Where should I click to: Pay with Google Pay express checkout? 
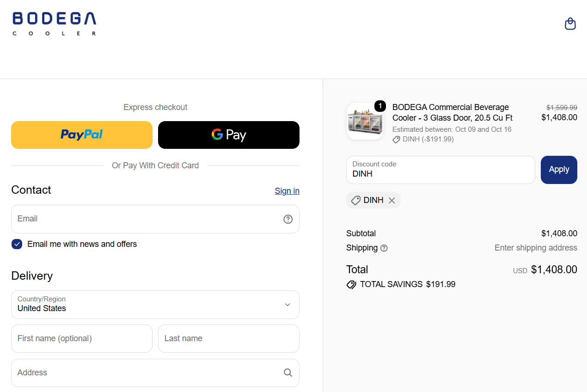pyautogui.click(x=229, y=135)
